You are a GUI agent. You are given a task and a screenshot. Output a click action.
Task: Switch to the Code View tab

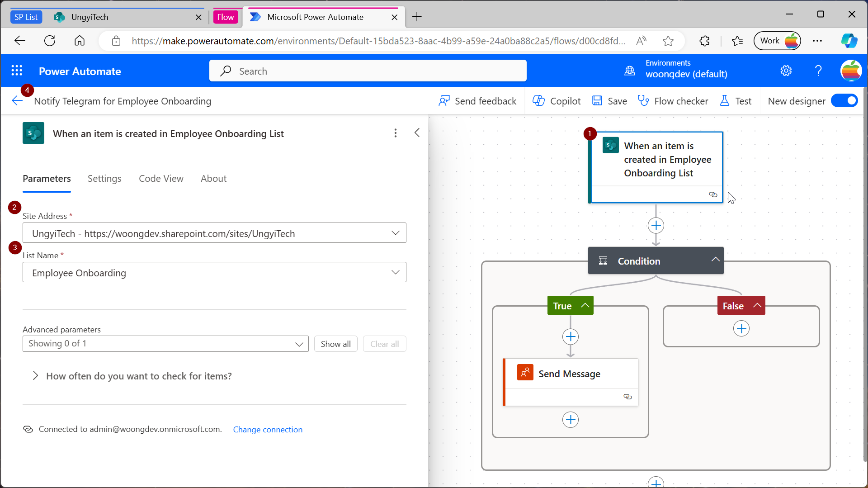(x=161, y=178)
